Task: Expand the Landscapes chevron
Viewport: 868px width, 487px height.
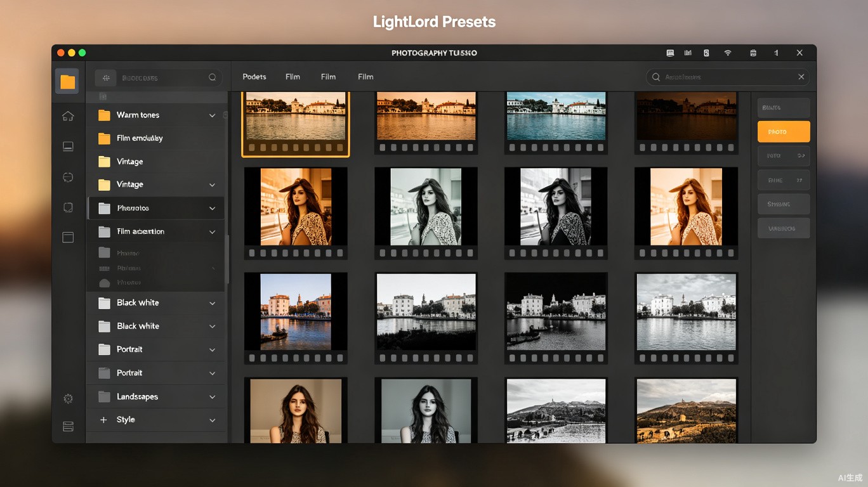Action: pos(213,397)
